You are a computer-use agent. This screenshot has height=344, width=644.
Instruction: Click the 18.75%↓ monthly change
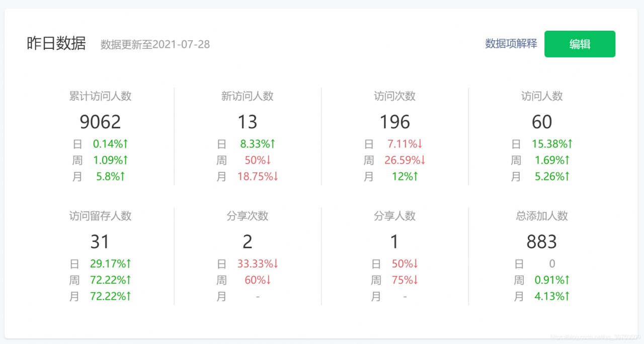point(258,177)
